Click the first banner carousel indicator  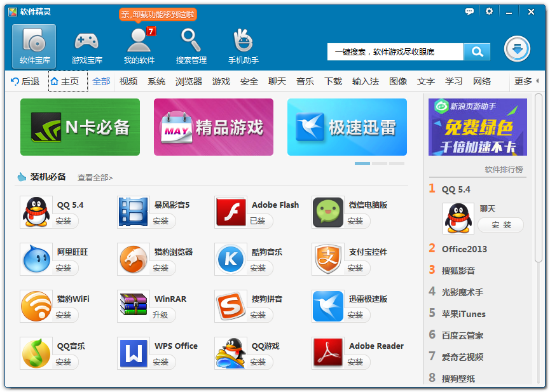click(362, 164)
